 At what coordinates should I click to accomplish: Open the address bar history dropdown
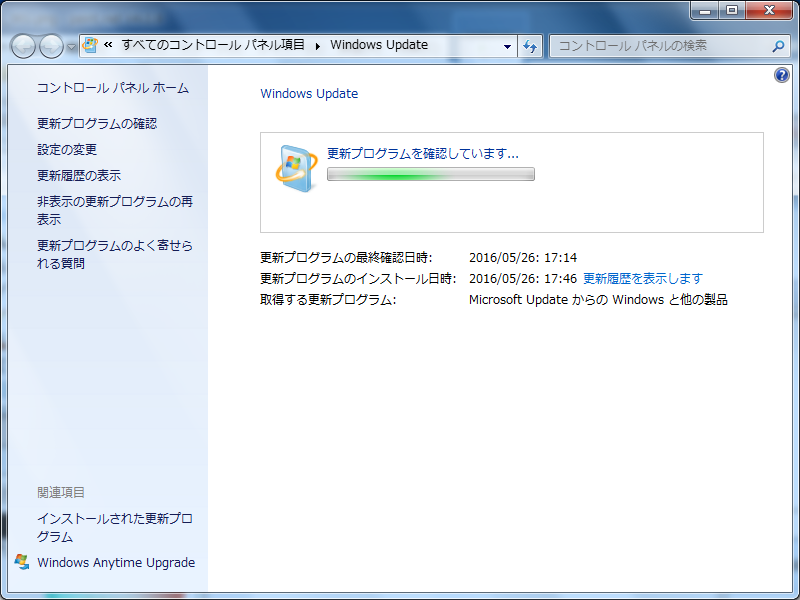(x=507, y=46)
